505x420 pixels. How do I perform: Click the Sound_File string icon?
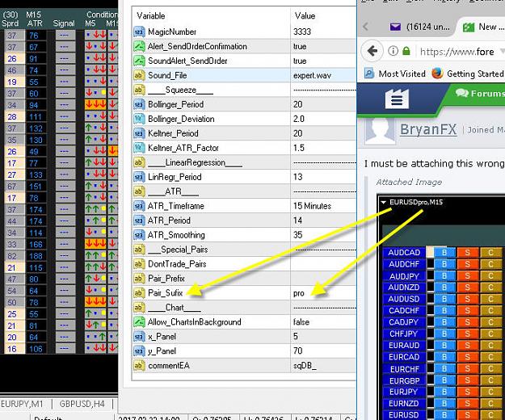coord(139,75)
